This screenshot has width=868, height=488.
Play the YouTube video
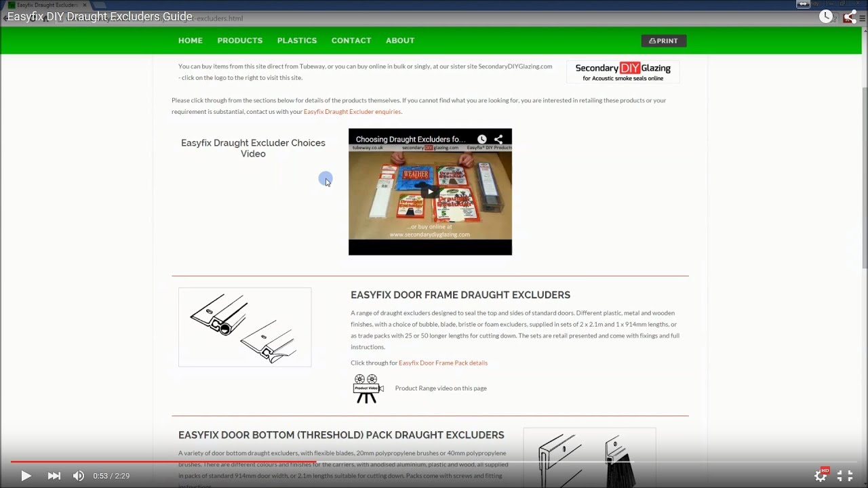click(x=26, y=476)
